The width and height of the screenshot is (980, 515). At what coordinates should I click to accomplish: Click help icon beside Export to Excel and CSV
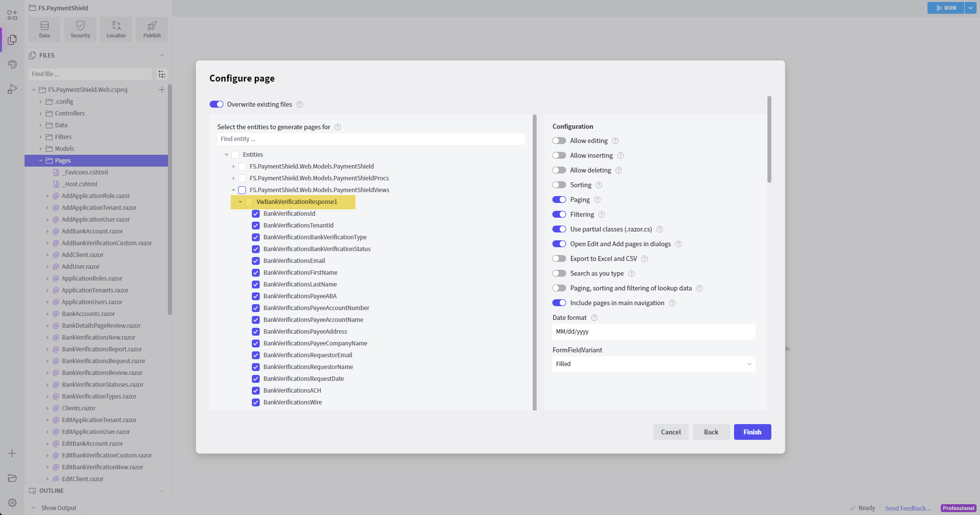click(645, 258)
